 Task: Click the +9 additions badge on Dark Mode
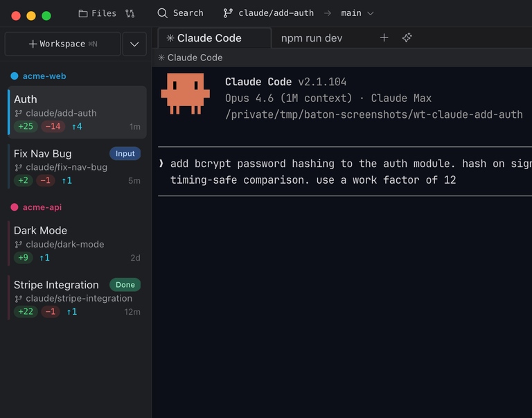click(x=23, y=257)
